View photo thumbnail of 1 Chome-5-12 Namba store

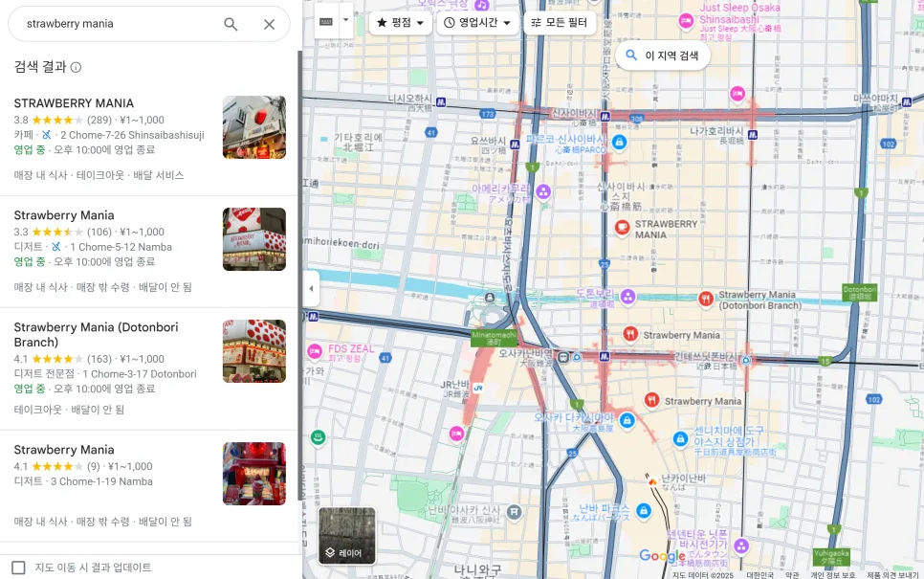click(254, 239)
